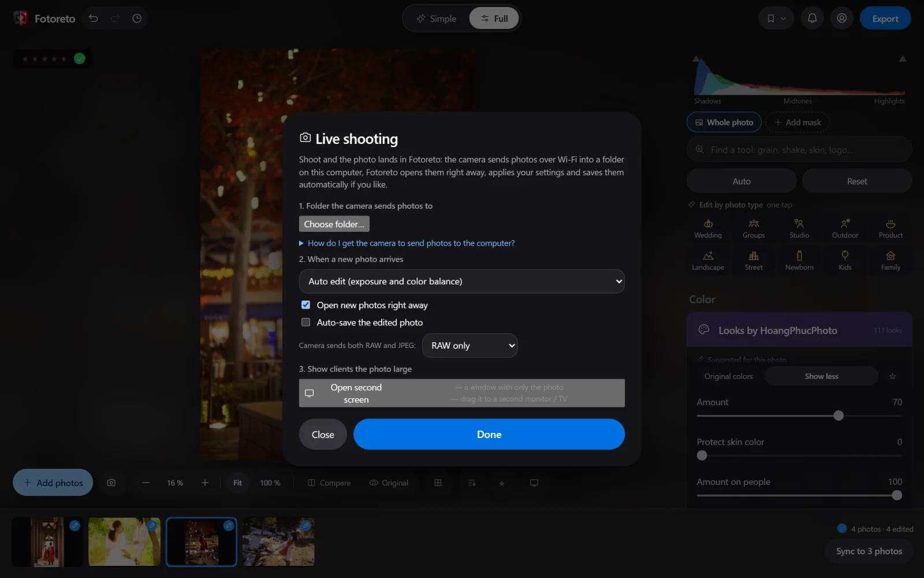
Task: Click the undo arrow icon
Action: coord(93,18)
